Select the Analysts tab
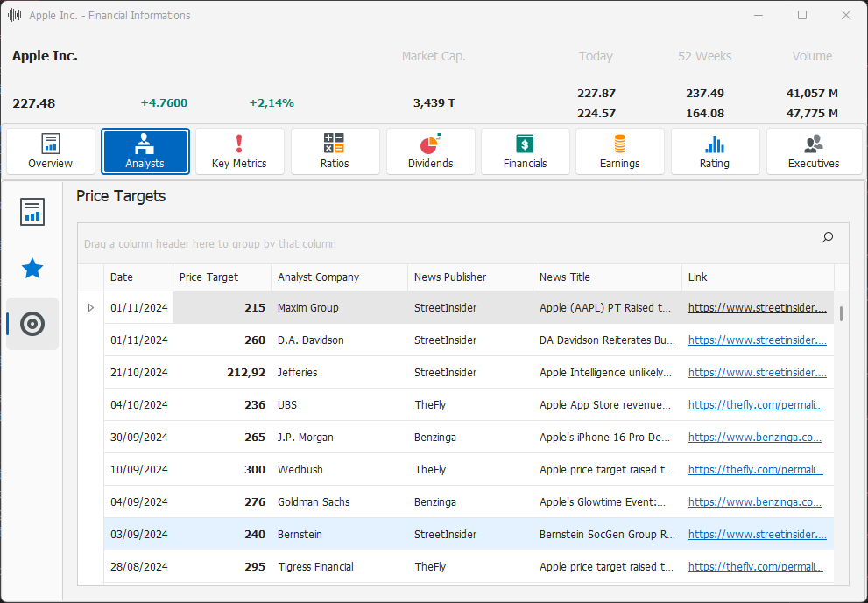Screen dimensions: 868x603 [145, 151]
